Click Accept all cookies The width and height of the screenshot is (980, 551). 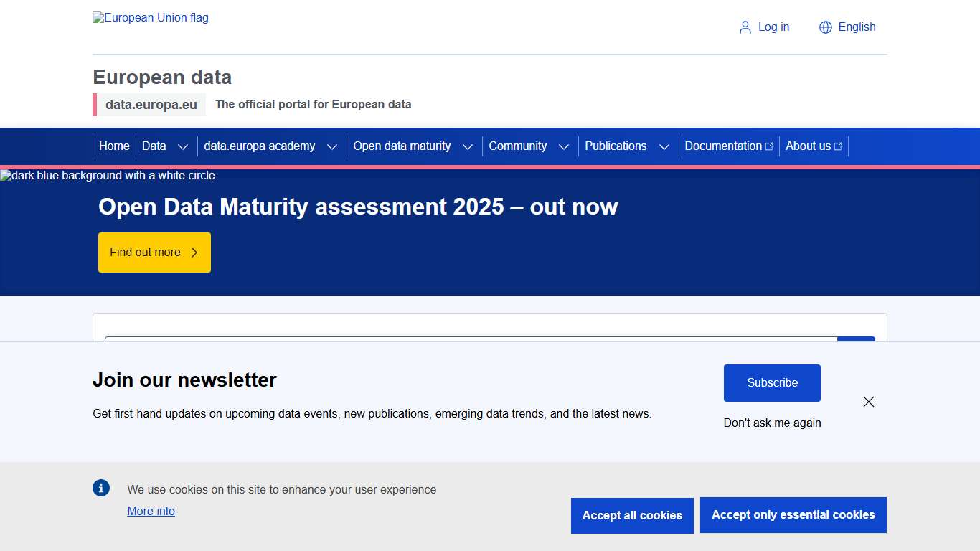point(632,515)
